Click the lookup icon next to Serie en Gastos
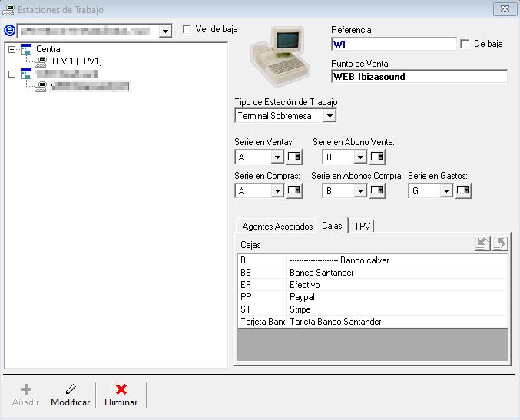Image resolution: width=520 pixels, height=420 pixels. pos(463,190)
